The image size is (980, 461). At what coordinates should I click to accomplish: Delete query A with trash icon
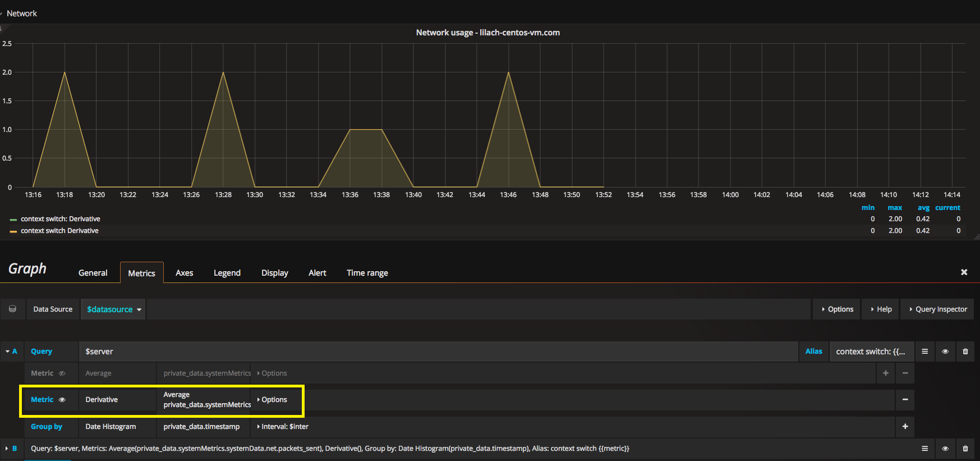(965, 352)
